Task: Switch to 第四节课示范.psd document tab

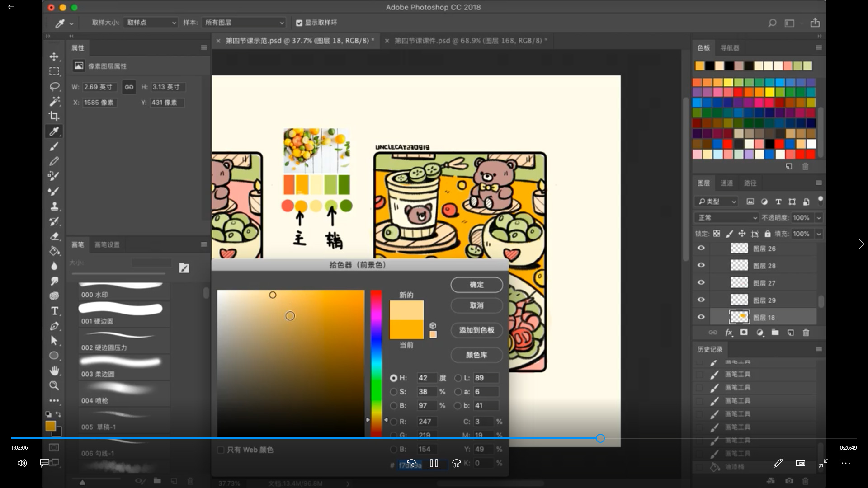Action: [x=300, y=41]
